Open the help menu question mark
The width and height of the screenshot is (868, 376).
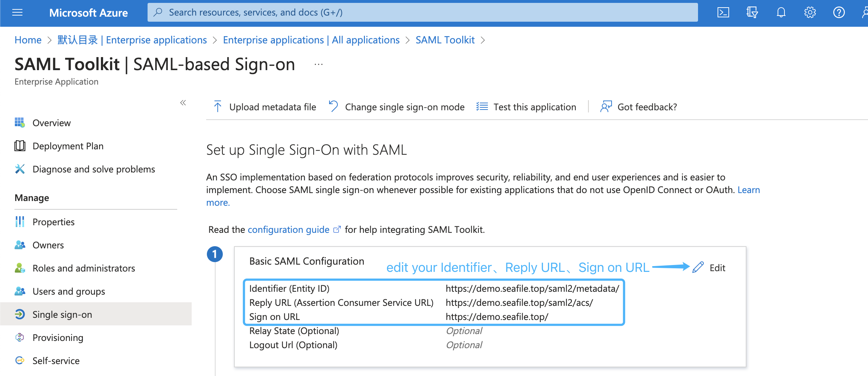coord(838,12)
